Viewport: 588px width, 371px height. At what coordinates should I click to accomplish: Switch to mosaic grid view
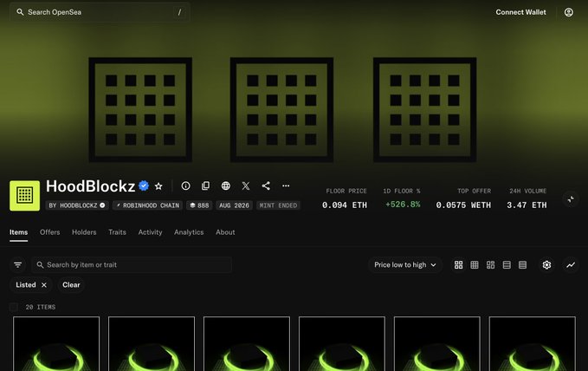490,264
